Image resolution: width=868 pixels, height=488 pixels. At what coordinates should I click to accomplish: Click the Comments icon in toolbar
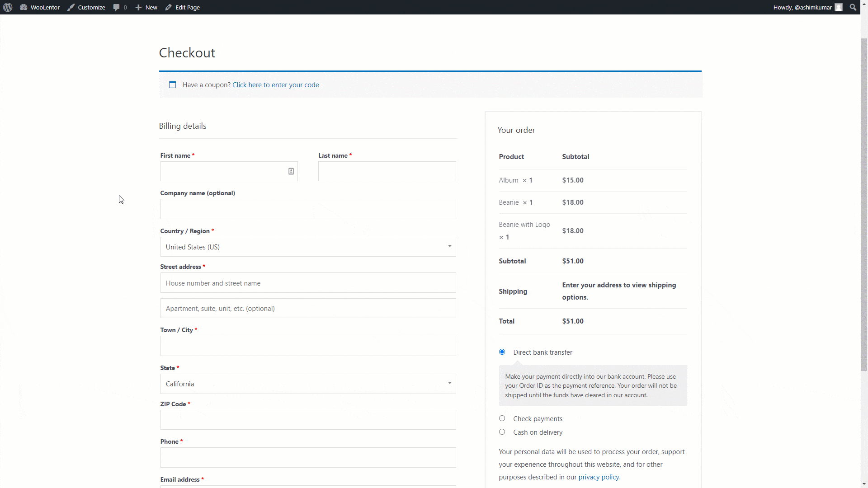pos(119,7)
